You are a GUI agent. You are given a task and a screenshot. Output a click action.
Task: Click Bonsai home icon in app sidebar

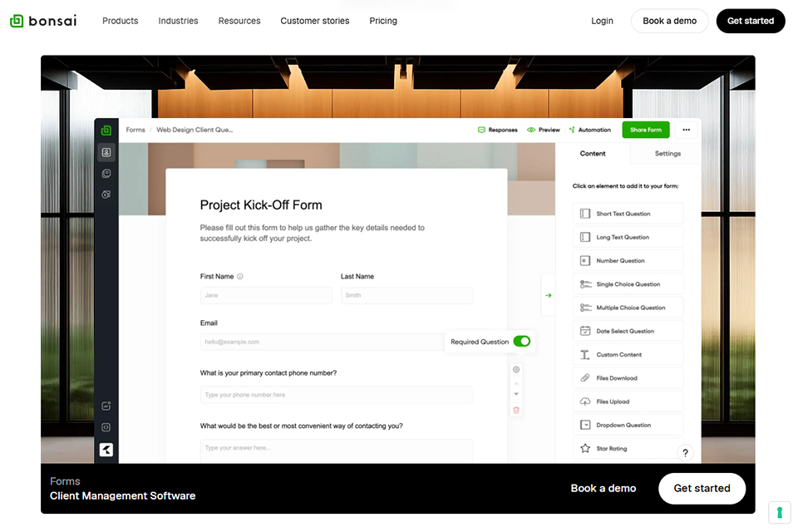click(x=106, y=131)
